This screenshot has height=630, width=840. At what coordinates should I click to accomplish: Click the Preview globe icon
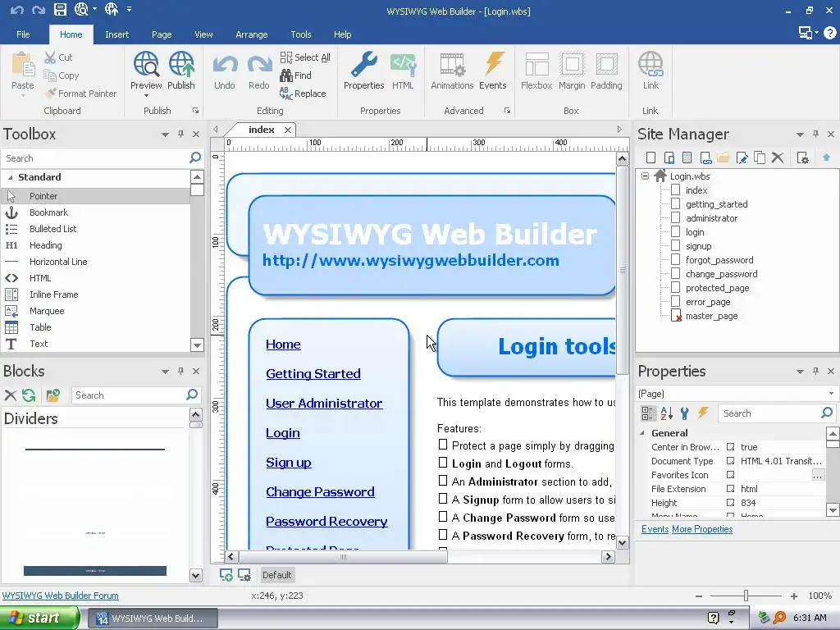pos(146,64)
